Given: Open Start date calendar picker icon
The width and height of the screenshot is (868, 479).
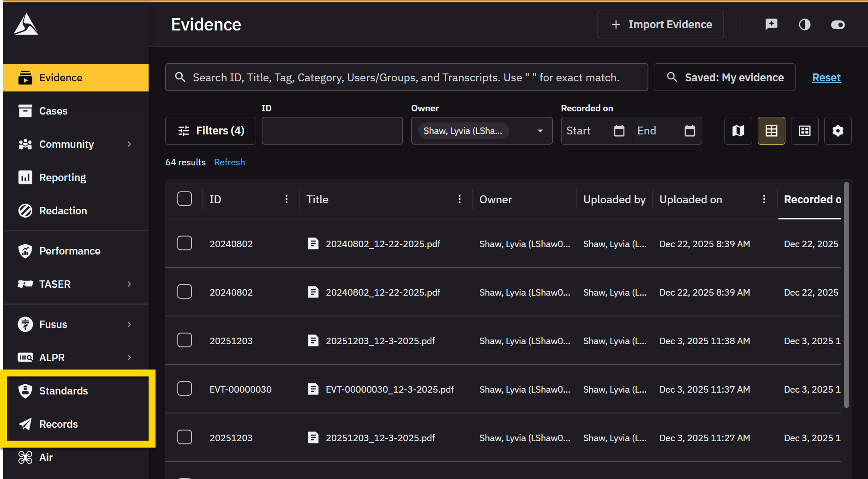Looking at the screenshot, I should pos(619,131).
